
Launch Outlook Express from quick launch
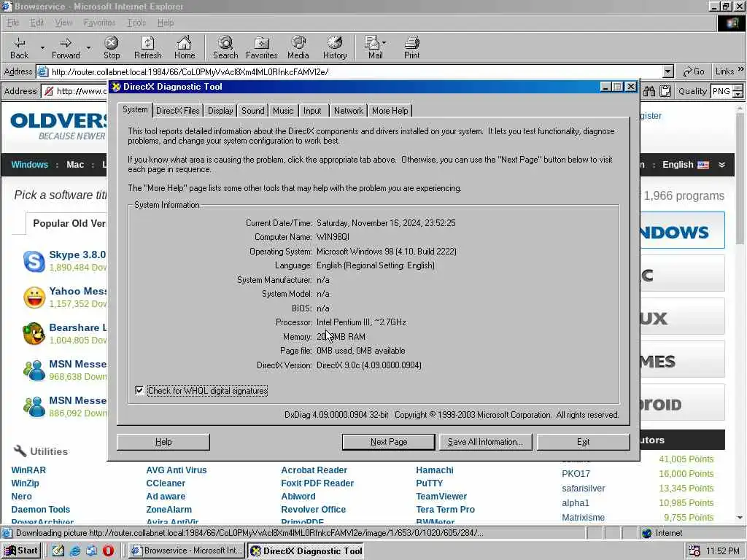tap(91, 551)
